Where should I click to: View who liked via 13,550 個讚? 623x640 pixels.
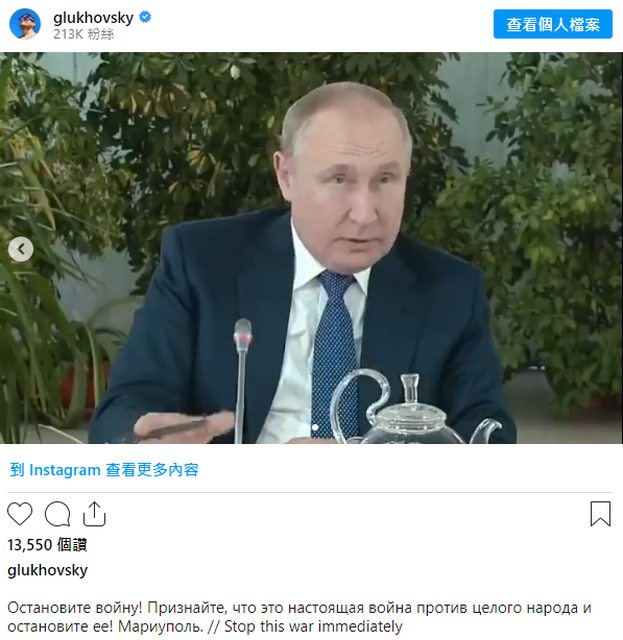47,545
